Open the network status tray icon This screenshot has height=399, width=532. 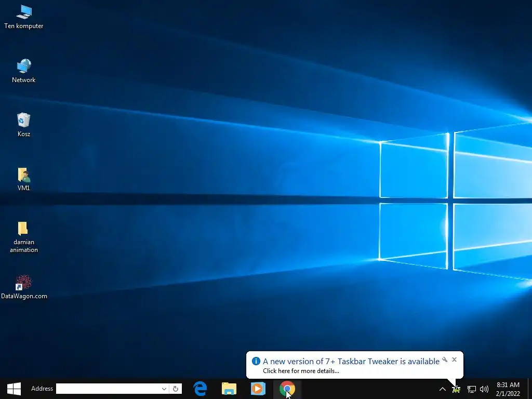pos(471,389)
